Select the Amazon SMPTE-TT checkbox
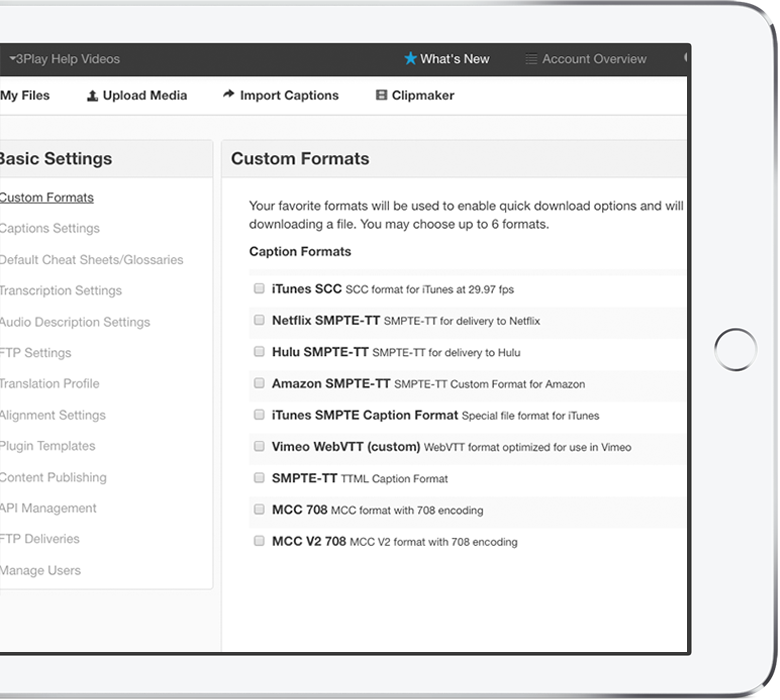 point(259,383)
